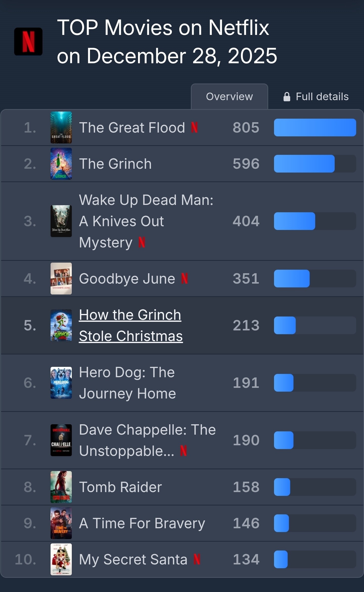Click The Great Flood score bar
The height and width of the screenshot is (592, 364).
click(315, 128)
